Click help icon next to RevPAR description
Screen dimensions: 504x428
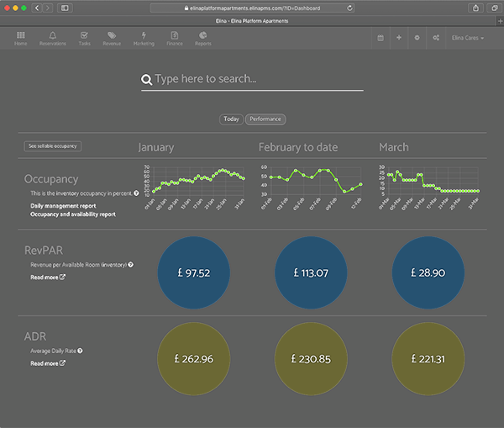[130, 265]
